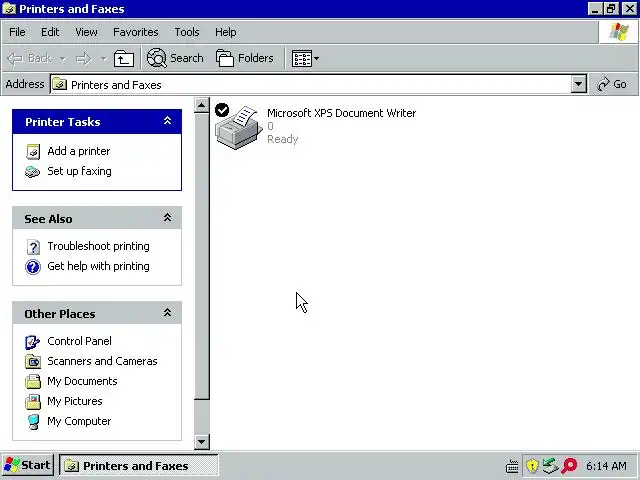Open the Help menu

tap(226, 32)
